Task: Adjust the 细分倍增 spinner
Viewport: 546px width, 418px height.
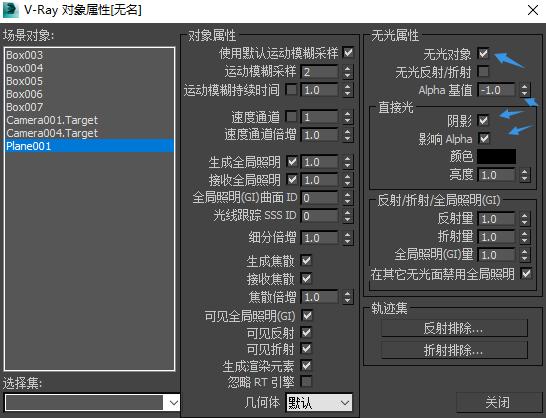Action: click(x=347, y=238)
